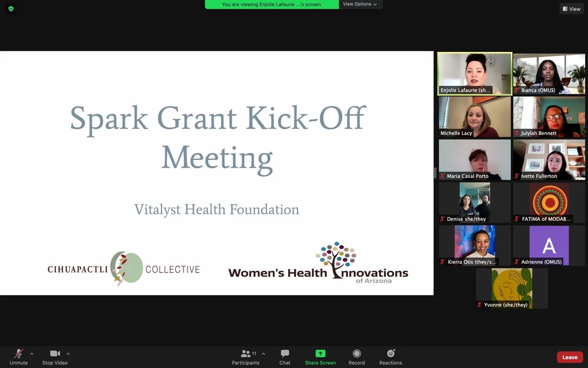This screenshot has height=368, width=588.
Task: Select Maria Casal Porto's video tile
Action: coord(475,160)
